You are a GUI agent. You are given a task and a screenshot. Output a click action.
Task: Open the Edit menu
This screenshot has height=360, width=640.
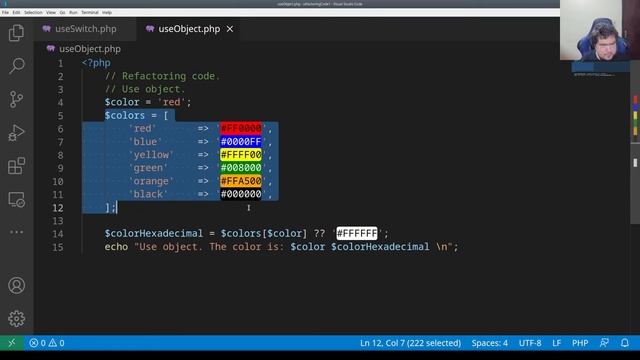tap(16, 13)
